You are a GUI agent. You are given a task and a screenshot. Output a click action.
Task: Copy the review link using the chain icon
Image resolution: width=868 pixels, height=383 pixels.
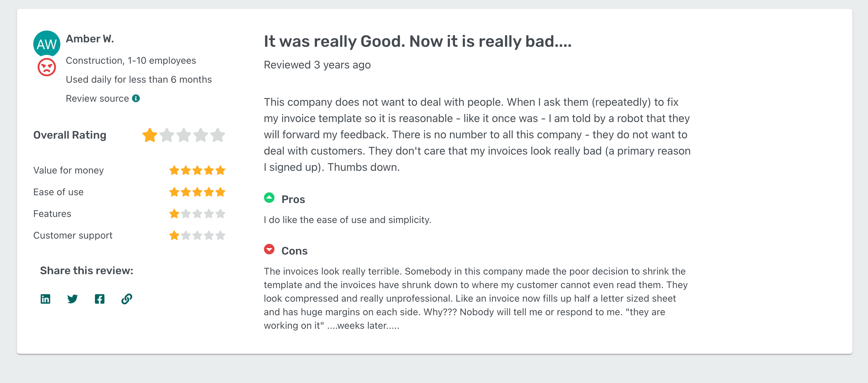pos(126,299)
